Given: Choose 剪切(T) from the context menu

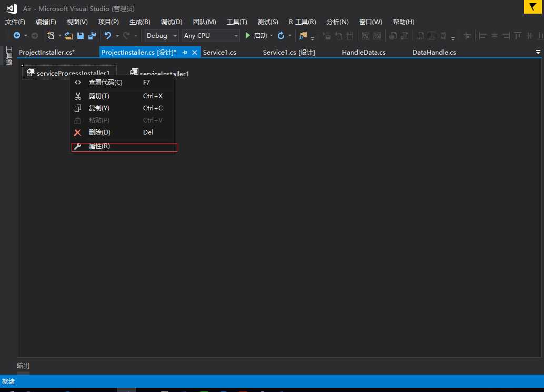Looking at the screenshot, I should click(x=122, y=96).
